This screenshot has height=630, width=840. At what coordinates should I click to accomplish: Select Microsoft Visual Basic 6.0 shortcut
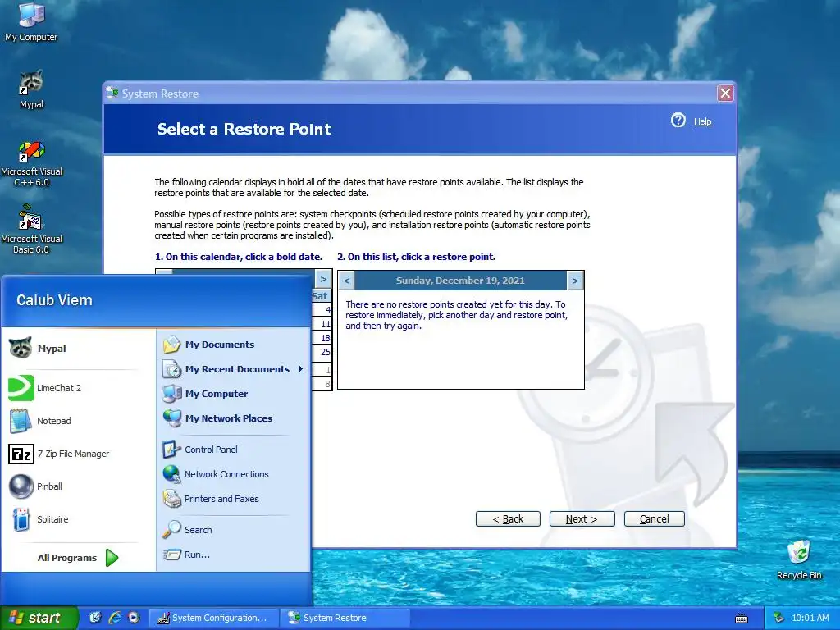click(x=31, y=230)
